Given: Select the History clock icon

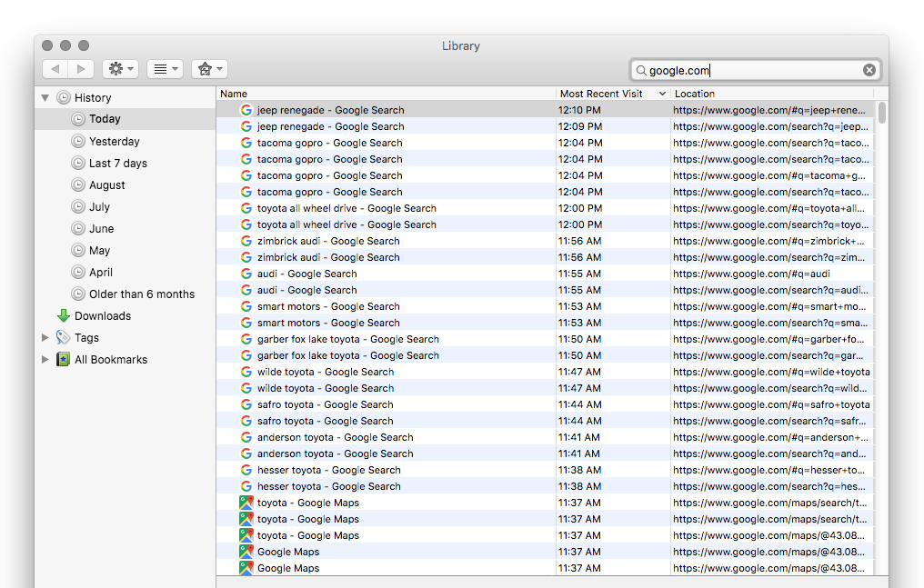Looking at the screenshot, I should pyautogui.click(x=63, y=98).
